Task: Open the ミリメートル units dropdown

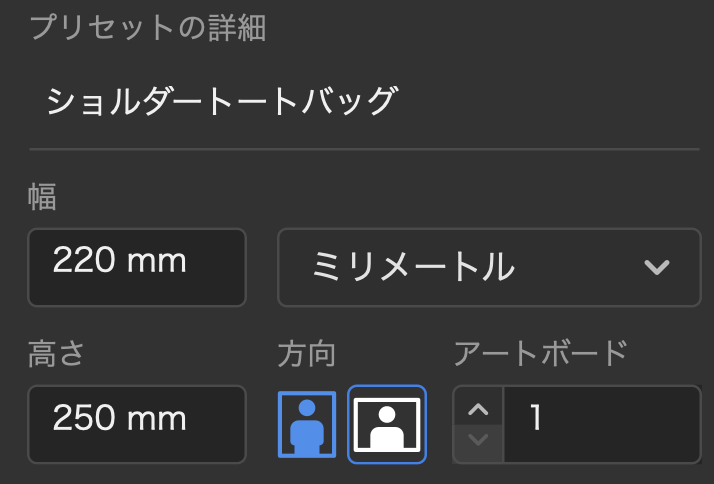Action: (x=489, y=267)
